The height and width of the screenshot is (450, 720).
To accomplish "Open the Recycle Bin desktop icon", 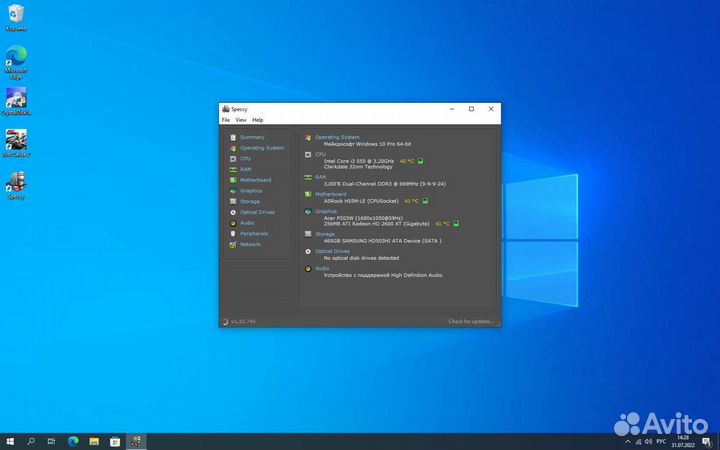I will (x=16, y=18).
